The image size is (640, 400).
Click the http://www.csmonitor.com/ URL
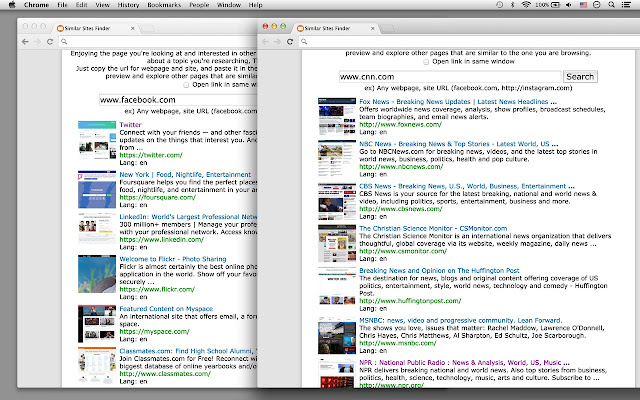(403, 251)
